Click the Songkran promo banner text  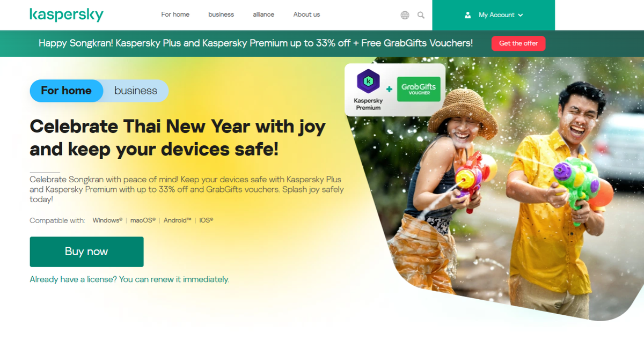(255, 43)
